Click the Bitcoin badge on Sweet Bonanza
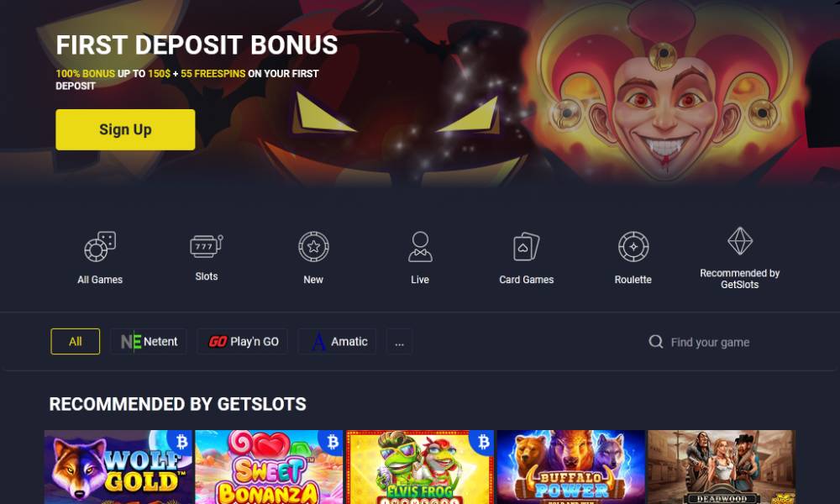Image resolution: width=840 pixels, height=504 pixels. tap(333, 441)
